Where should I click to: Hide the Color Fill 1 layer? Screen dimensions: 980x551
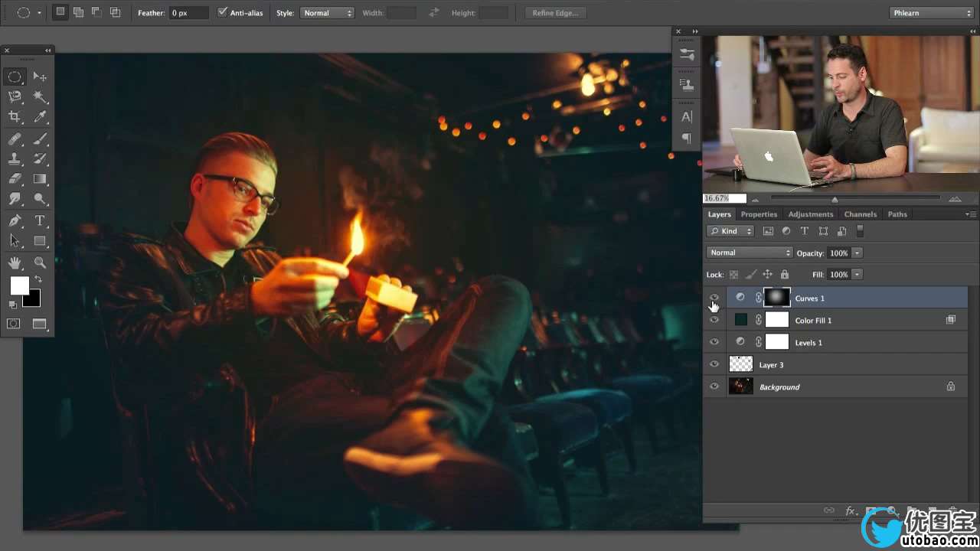[x=714, y=320]
